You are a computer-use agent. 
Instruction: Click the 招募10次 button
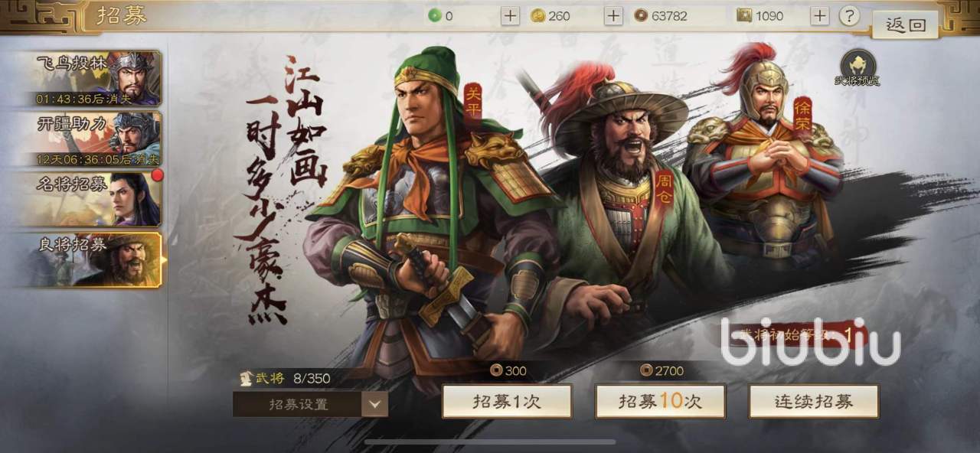(x=661, y=401)
